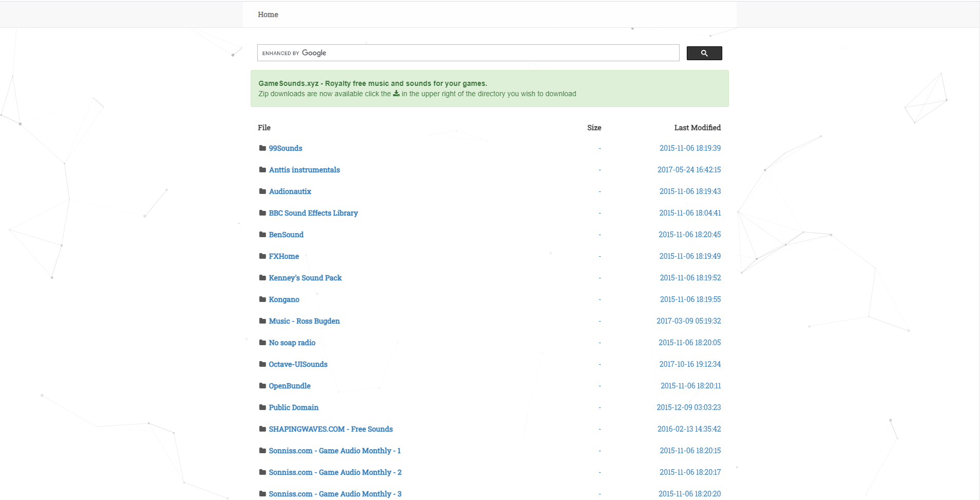Click the Public Domain folder icon
The width and height of the screenshot is (980, 500).
(x=262, y=407)
